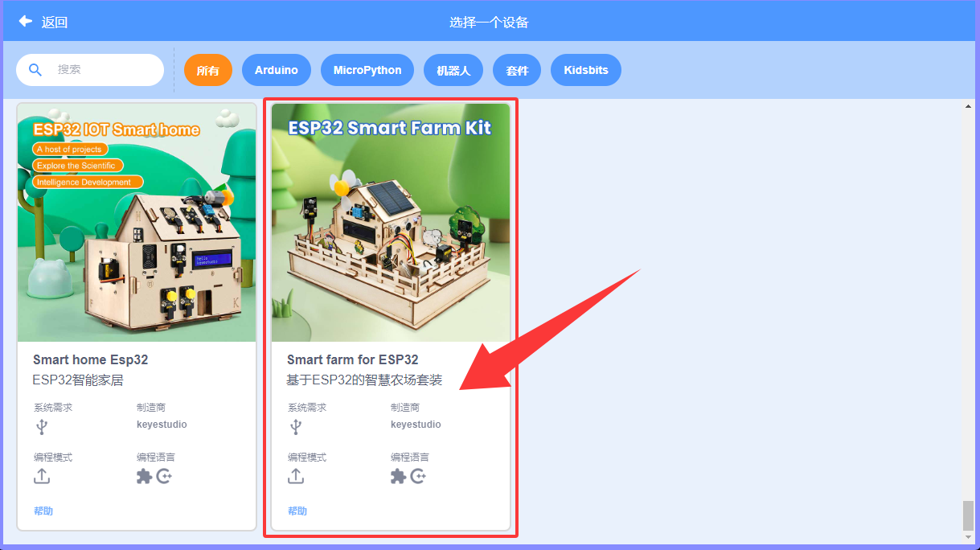
Task: Select the Arduino filter tab
Action: click(277, 70)
